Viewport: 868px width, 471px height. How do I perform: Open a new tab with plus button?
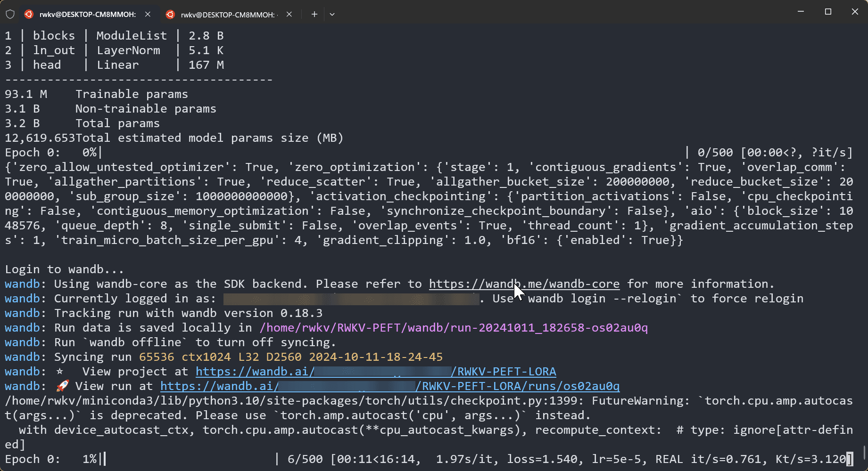pos(314,14)
